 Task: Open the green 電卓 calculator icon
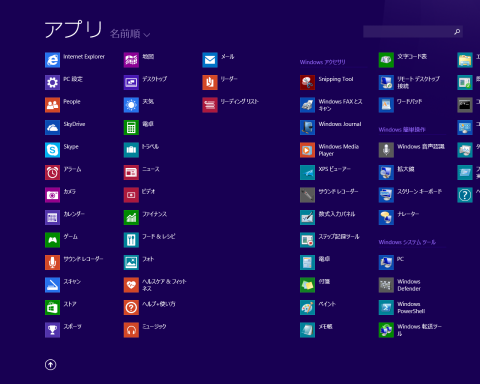pyautogui.click(x=131, y=127)
